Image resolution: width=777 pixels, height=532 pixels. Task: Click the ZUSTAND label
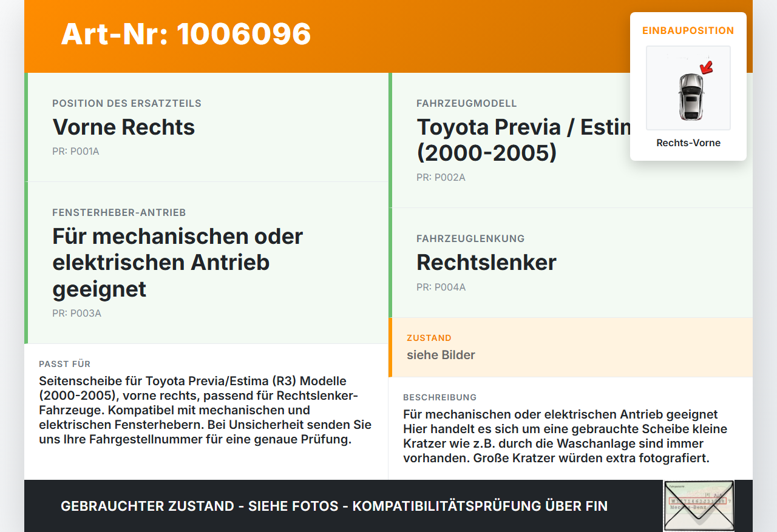click(429, 338)
